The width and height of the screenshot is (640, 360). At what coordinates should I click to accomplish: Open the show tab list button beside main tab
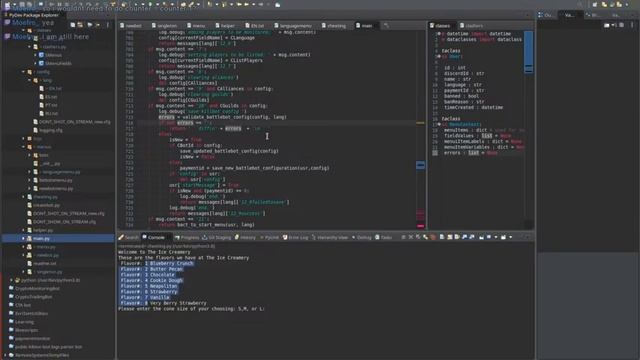[386, 26]
